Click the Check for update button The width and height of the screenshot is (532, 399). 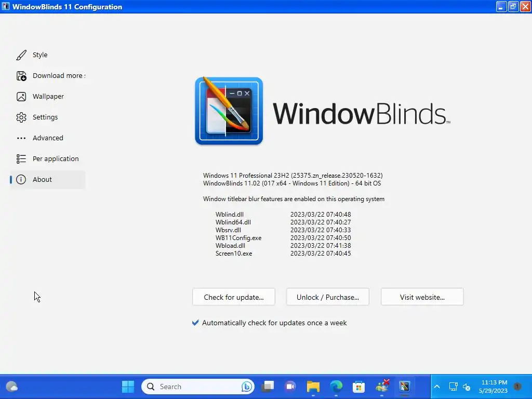[x=234, y=297]
